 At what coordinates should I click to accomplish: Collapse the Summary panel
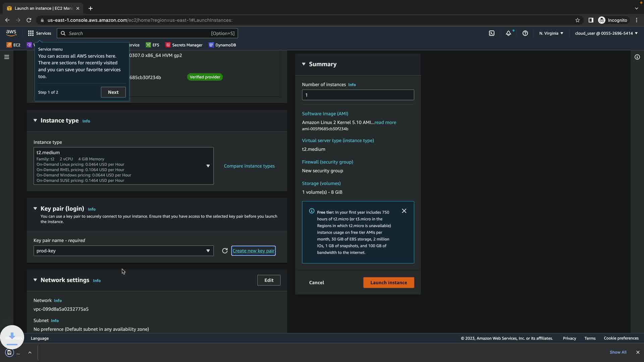[304, 64]
